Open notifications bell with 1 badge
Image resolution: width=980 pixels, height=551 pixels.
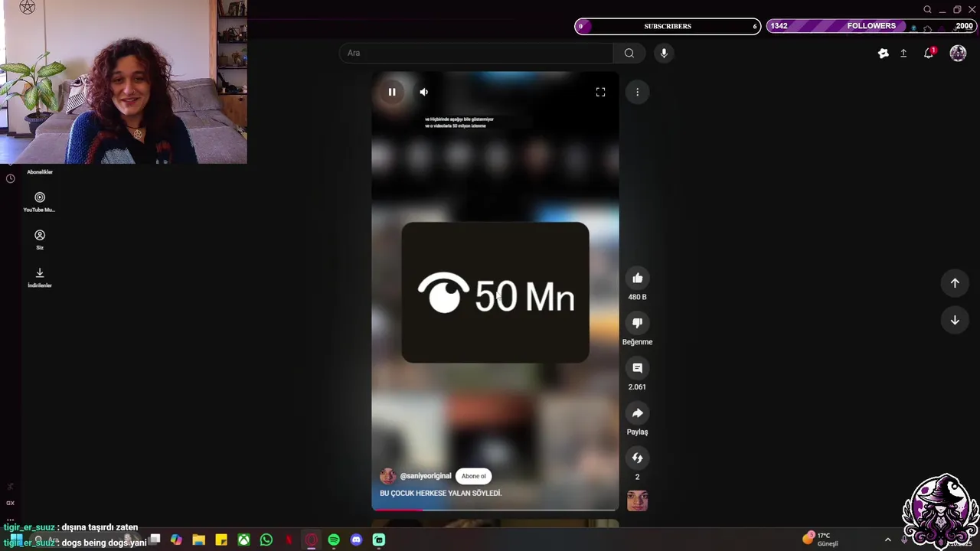tap(929, 54)
